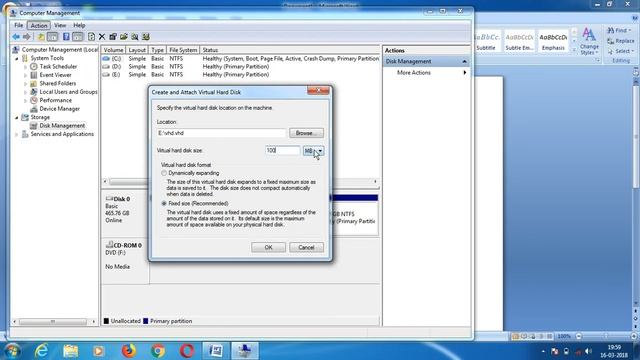
Task: Select the (D:) volume row
Action: point(240,67)
